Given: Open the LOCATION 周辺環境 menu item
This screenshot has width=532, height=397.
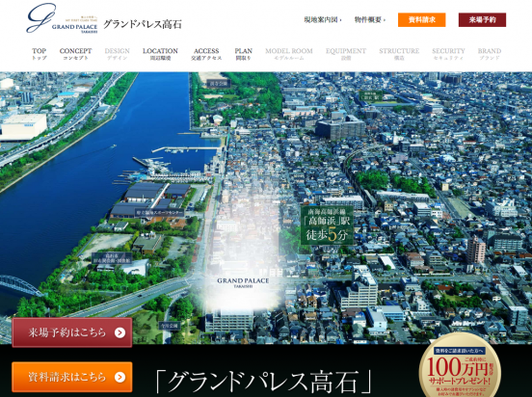Looking at the screenshot, I should point(160,54).
